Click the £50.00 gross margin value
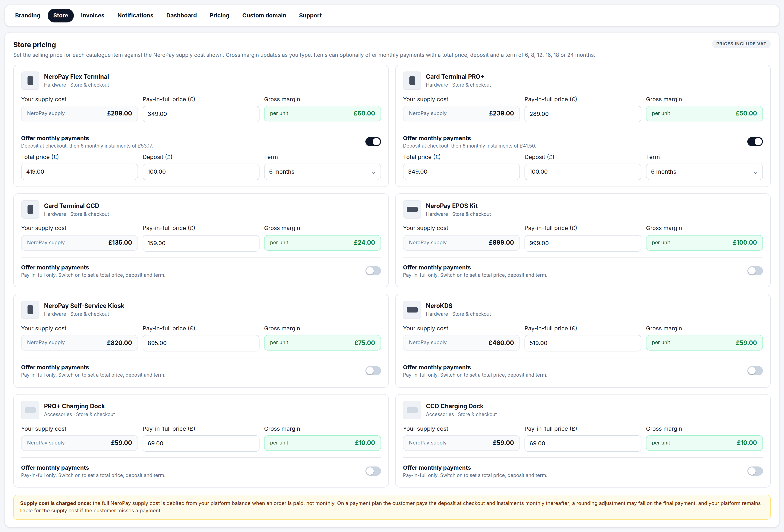The height and width of the screenshot is (532, 784). (x=746, y=114)
